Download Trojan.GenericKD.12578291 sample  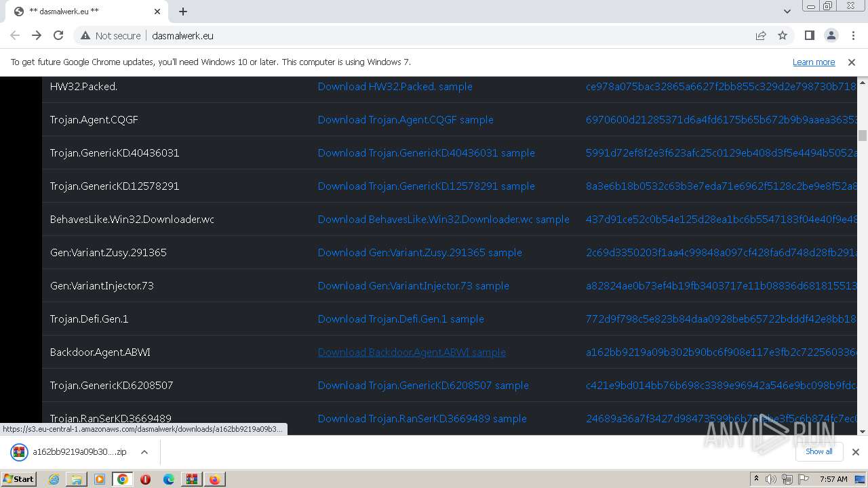(427, 186)
